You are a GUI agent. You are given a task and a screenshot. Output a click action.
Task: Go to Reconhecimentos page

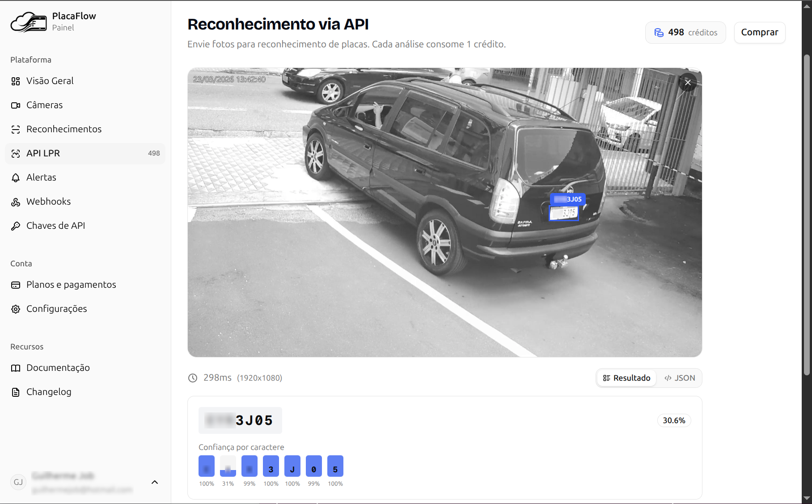[x=63, y=129]
